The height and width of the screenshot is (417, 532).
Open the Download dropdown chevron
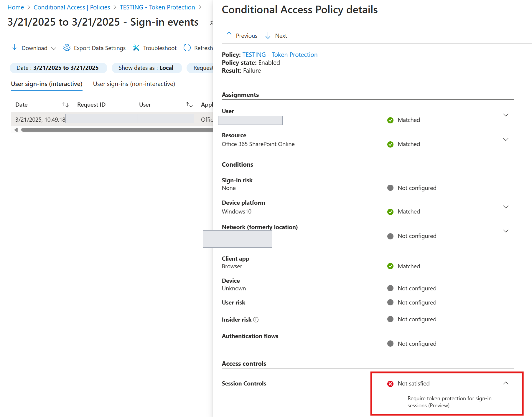(x=54, y=48)
